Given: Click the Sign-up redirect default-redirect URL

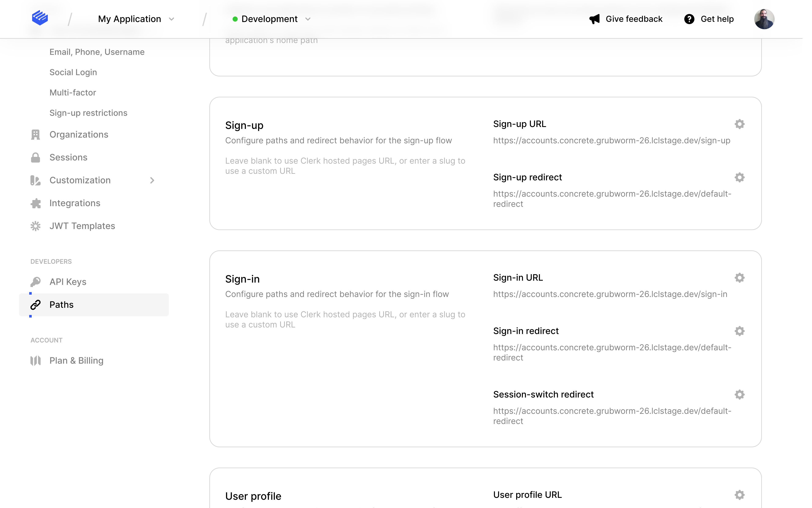Looking at the screenshot, I should click(612, 199).
